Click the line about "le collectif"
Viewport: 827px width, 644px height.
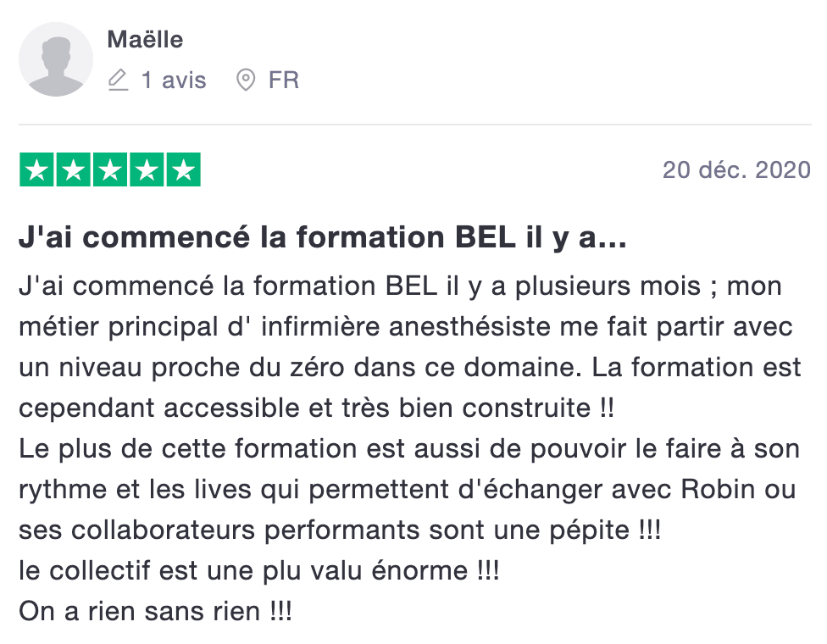258,570
